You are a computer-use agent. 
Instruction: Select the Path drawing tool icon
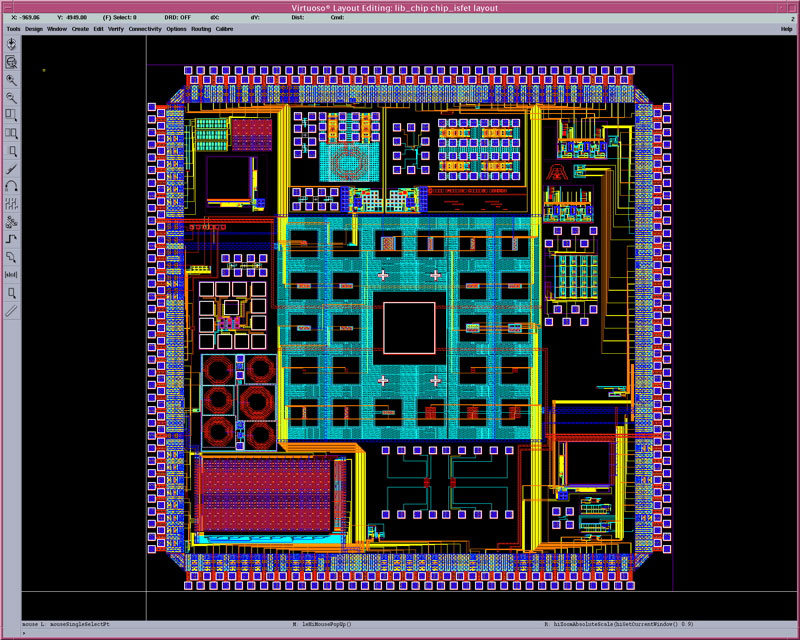click(x=11, y=238)
